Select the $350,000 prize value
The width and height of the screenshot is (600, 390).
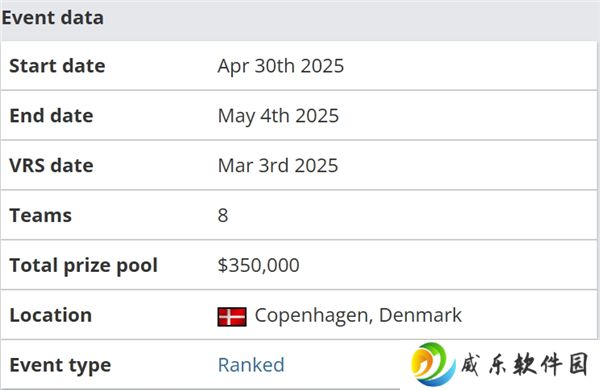coord(259,265)
